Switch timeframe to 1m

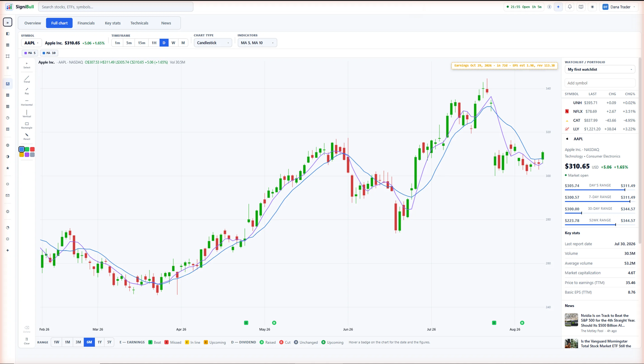[117, 43]
